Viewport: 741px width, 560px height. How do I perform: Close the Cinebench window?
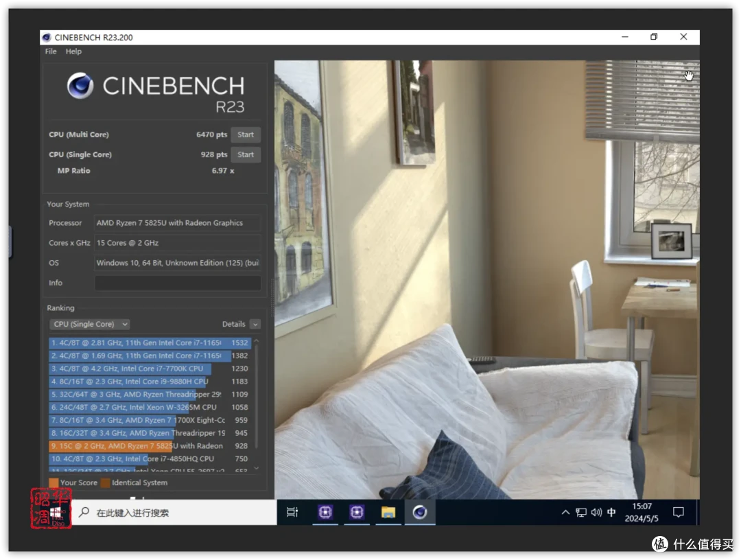pos(683,37)
